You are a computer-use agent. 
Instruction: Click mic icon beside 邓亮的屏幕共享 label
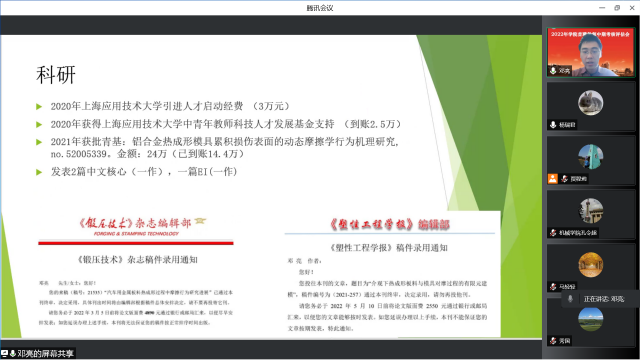(13, 353)
